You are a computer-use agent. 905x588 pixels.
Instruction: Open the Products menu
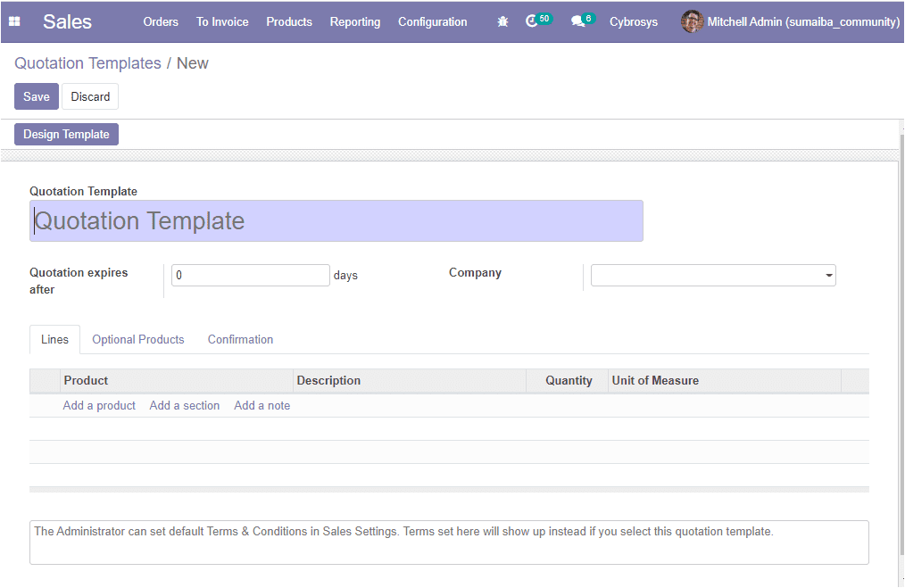point(289,21)
